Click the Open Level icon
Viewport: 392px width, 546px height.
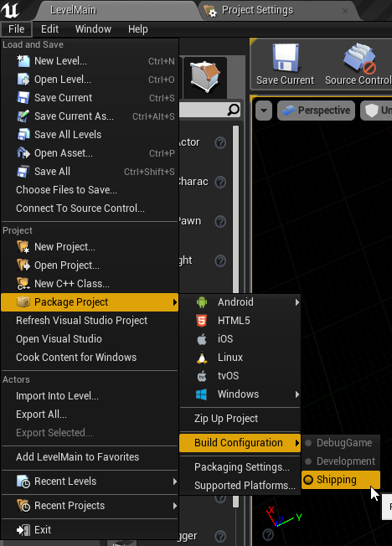pos(23,80)
